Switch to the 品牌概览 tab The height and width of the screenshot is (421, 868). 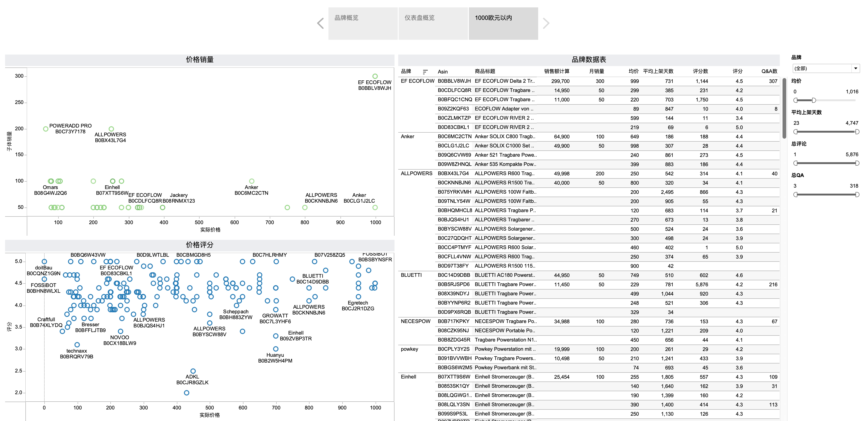[x=363, y=23]
